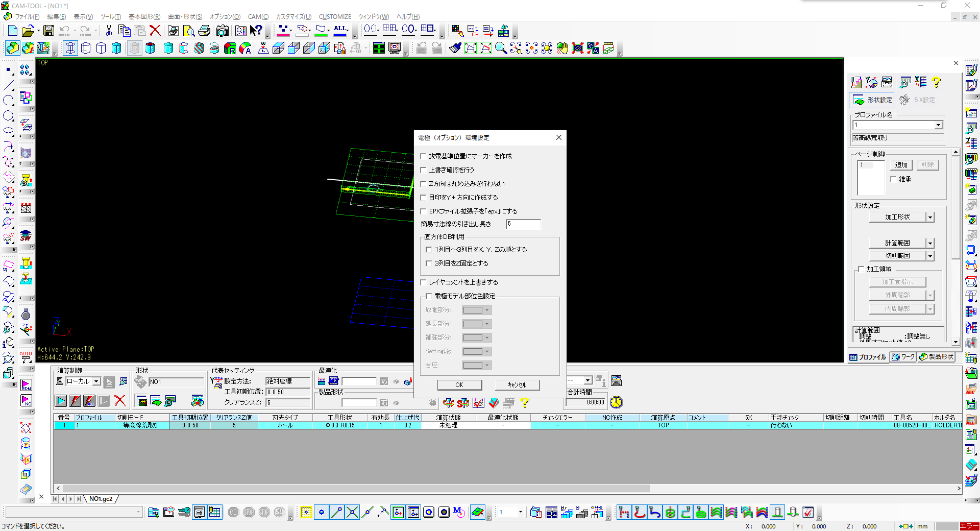Click キャンセル in the dialog

pyautogui.click(x=517, y=385)
